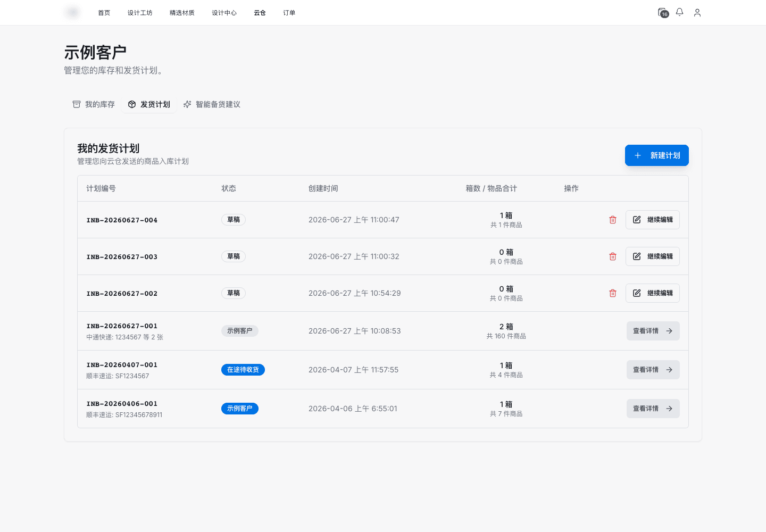
Task: Go to 首页 in top navigation
Action: [x=104, y=13]
